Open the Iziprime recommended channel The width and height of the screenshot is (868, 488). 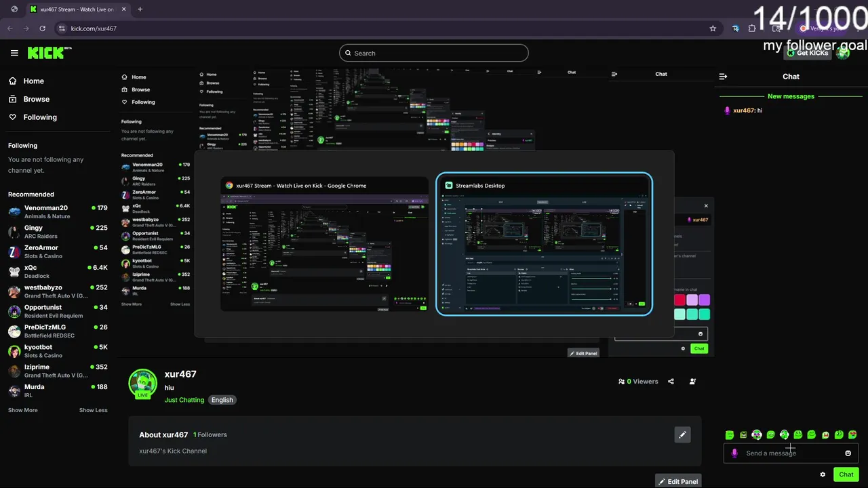[58, 370]
